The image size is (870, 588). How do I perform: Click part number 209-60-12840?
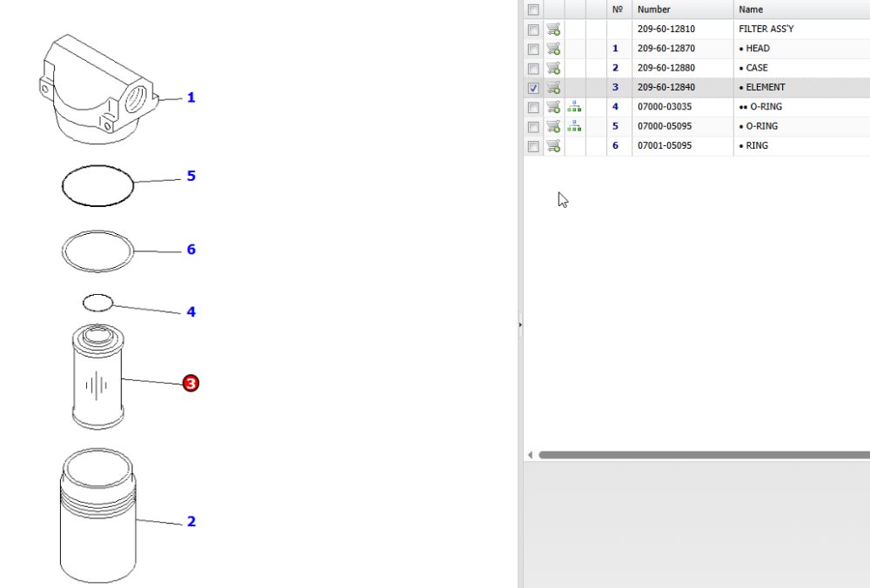click(x=666, y=87)
